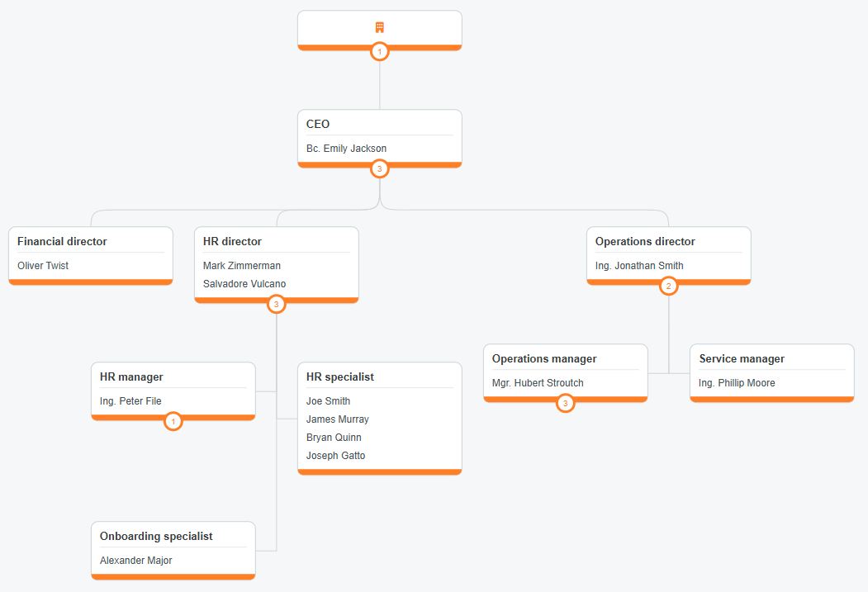Image resolution: width=868 pixels, height=592 pixels.
Task: Collapse the HR director's subordinates counter
Action: [x=277, y=305]
